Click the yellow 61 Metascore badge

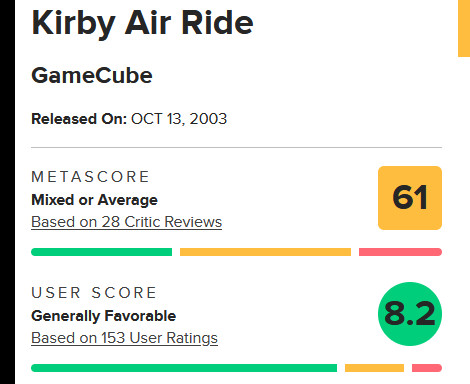(x=410, y=198)
